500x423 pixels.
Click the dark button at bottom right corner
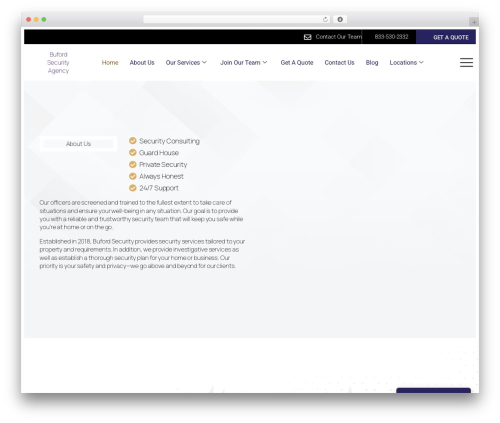pos(433,390)
